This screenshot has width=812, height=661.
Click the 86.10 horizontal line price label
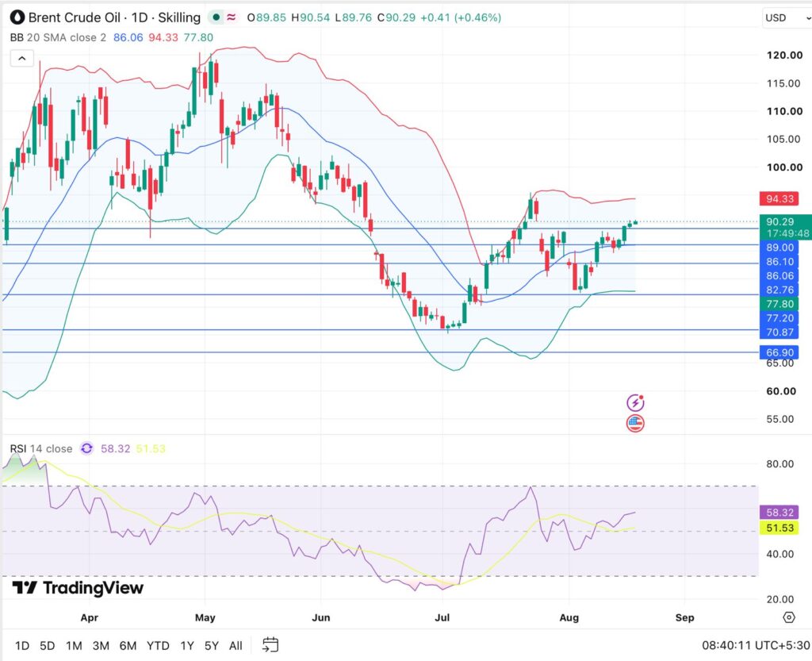pyautogui.click(x=779, y=262)
